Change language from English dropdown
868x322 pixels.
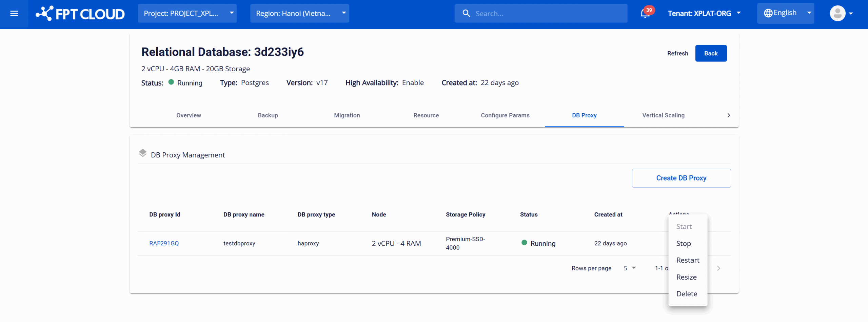click(785, 13)
